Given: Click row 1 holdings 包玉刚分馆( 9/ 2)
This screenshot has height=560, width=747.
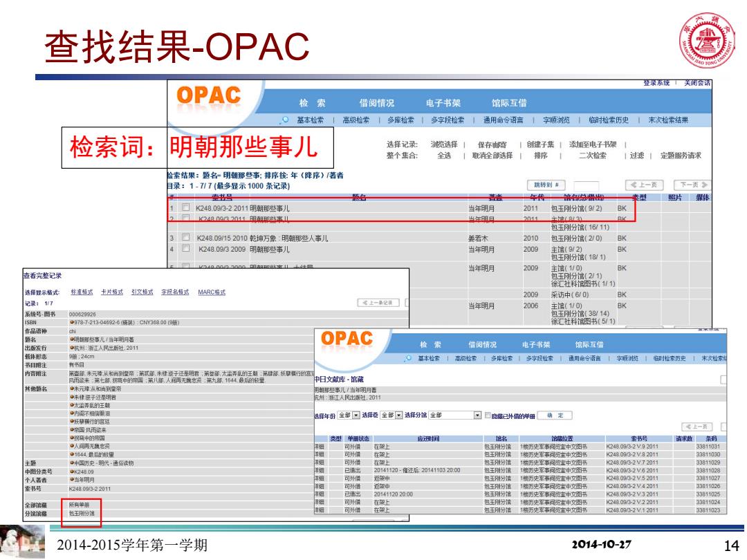Looking at the screenshot, I should point(576,208).
